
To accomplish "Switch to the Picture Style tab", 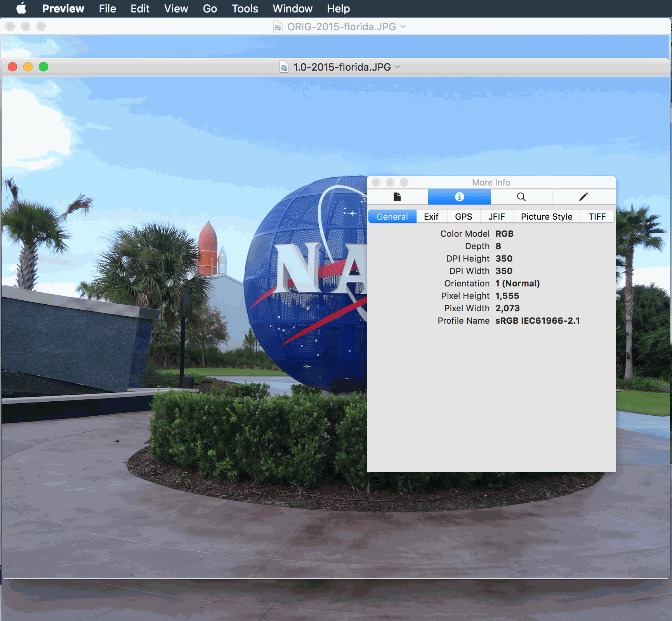I will pyautogui.click(x=547, y=217).
